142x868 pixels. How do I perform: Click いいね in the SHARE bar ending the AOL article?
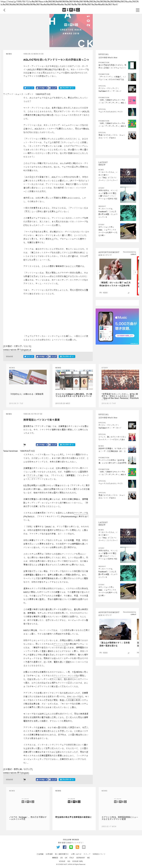[x=42, y=356]
